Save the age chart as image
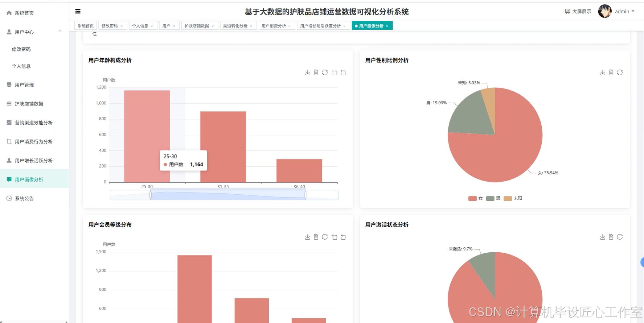 point(308,73)
